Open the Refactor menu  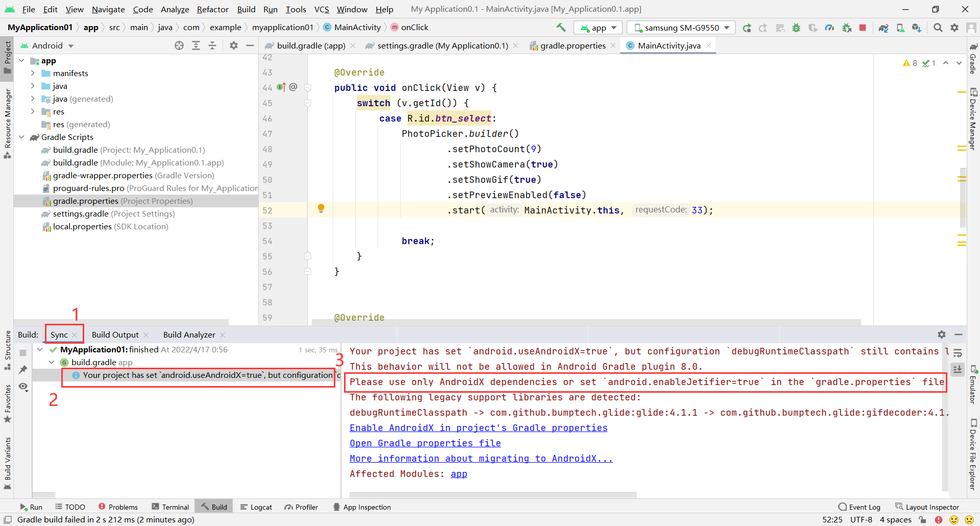pyautogui.click(x=212, y=9)
